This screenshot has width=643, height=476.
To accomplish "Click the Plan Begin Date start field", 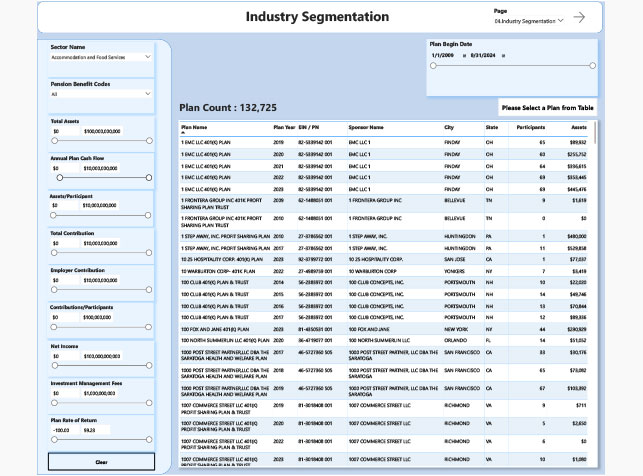I will point(443,55).
